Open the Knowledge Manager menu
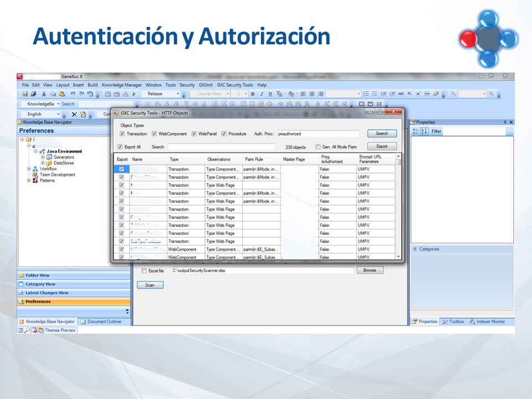Viewport: 532px width, 399px height. point(122,85)
